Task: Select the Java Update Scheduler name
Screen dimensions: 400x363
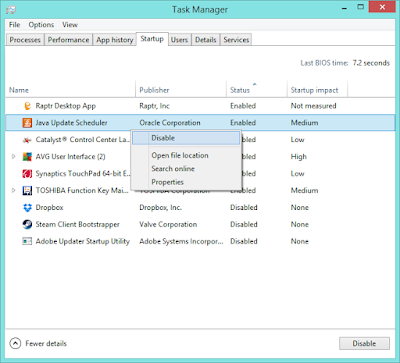Action: click(x=71, y=123)
